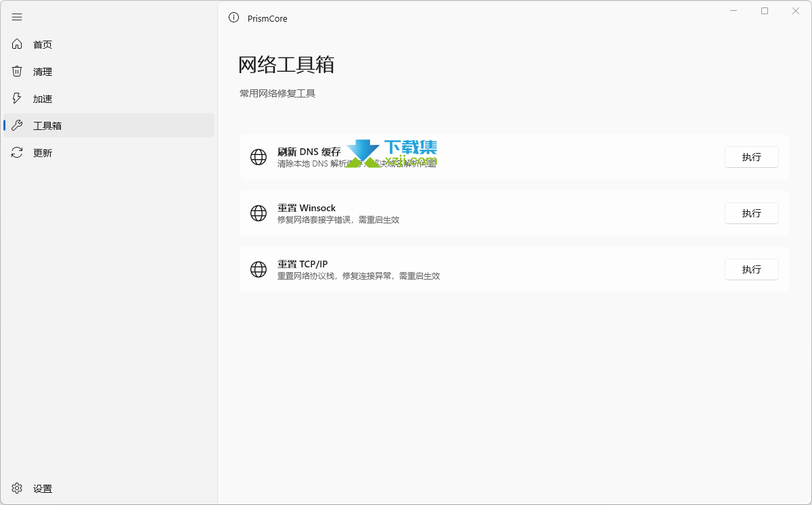The height and width of the screenshot is (505, 812).
Task: Click globe icon for 重置 Winsock
Action: tap(258, 213)
